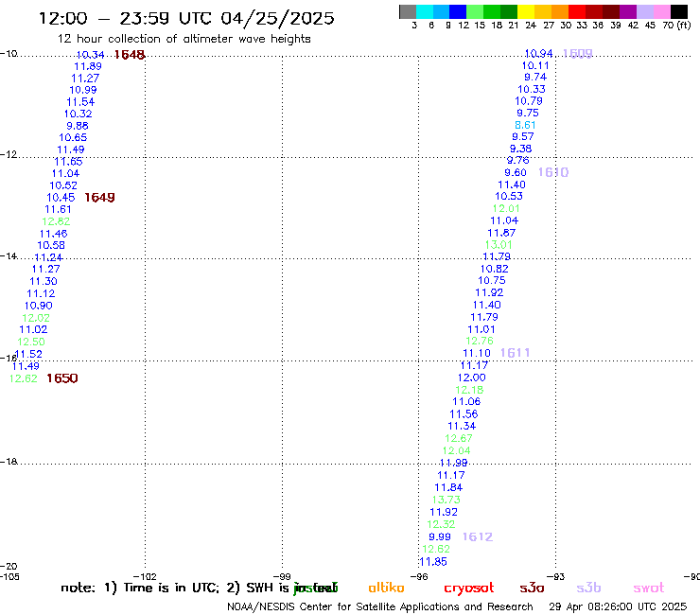
Task: Click the 'swot' satellite legend label
Action: coord(649,588)
